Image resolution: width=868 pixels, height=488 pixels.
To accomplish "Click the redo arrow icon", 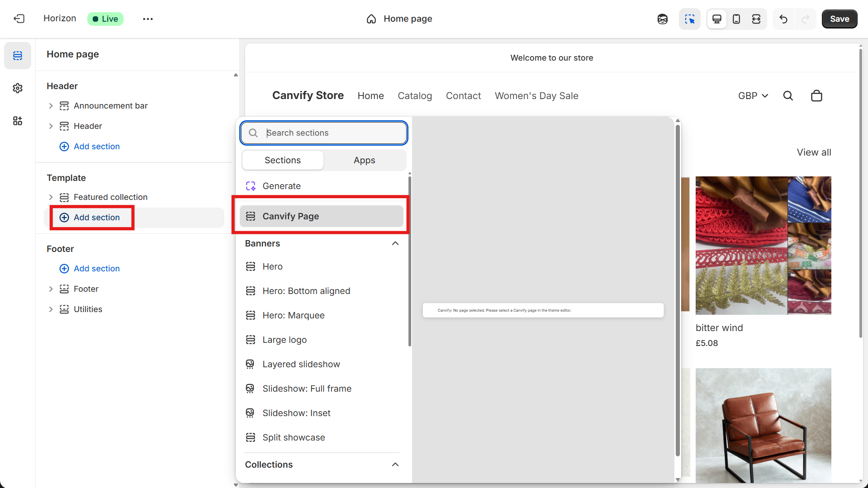I will point(806,19).
